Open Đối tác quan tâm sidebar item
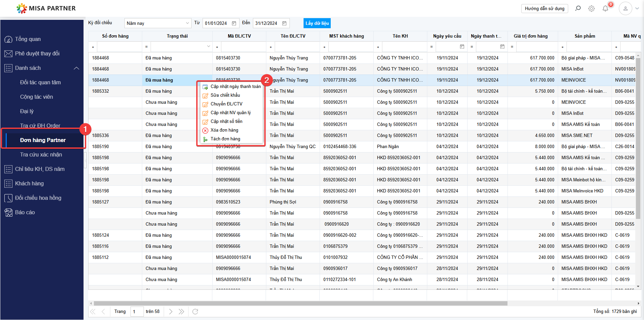 tap(41, 83)
